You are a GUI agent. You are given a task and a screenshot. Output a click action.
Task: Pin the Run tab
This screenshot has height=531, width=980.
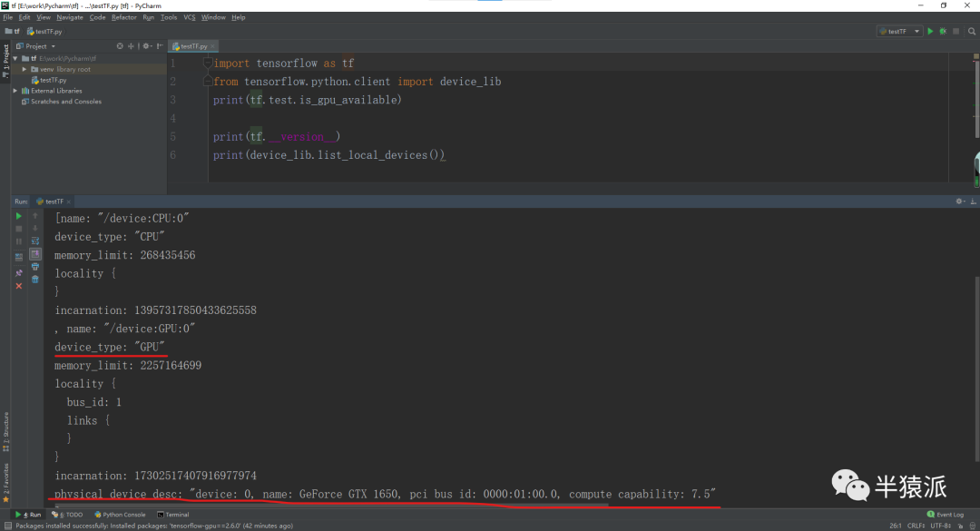pos(19,273)
